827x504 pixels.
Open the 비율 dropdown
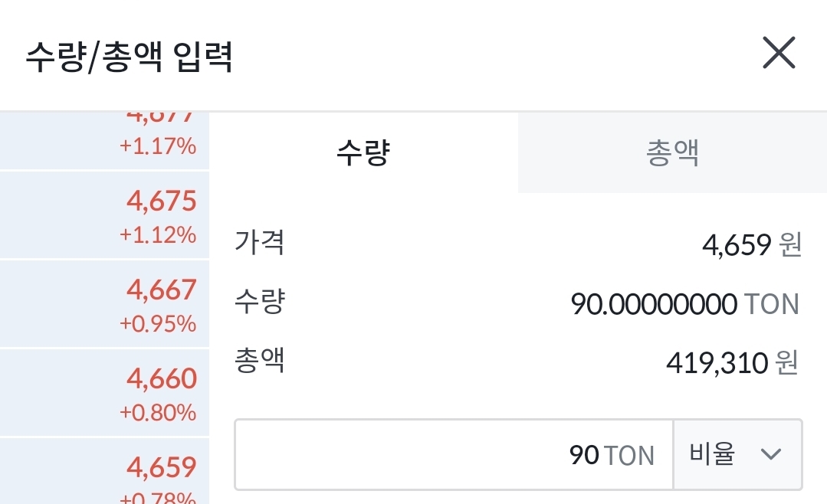click(737, 454)
